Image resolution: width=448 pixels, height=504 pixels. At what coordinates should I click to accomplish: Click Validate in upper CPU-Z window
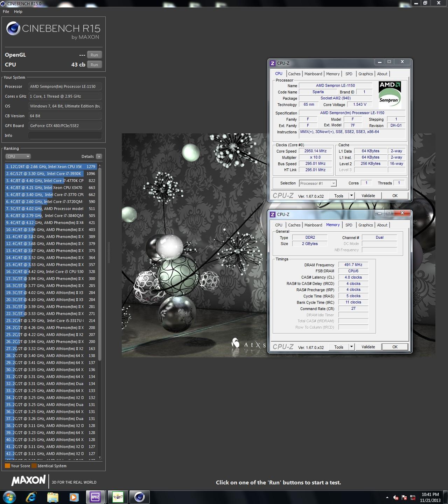point(368,196)
